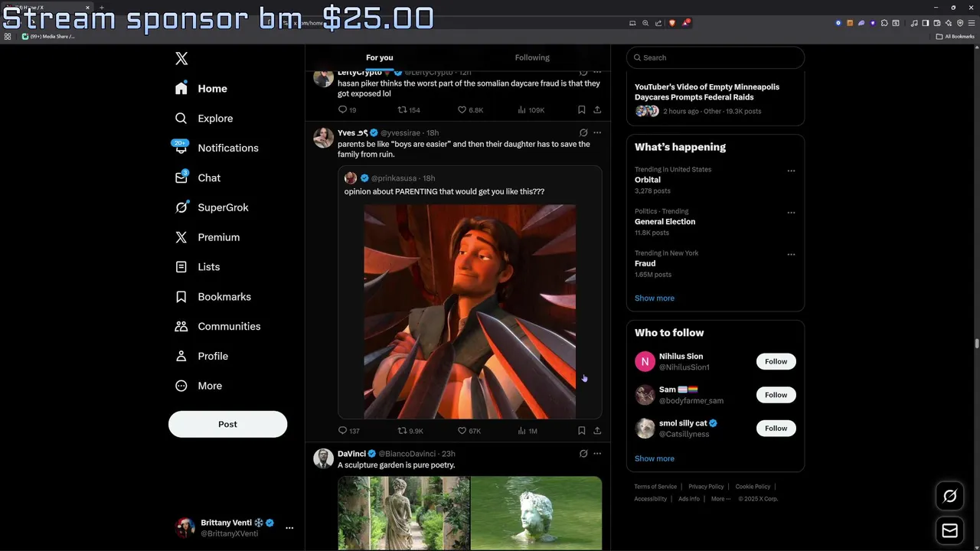
Task: Open the Chat section
Action: pos(198,178)
